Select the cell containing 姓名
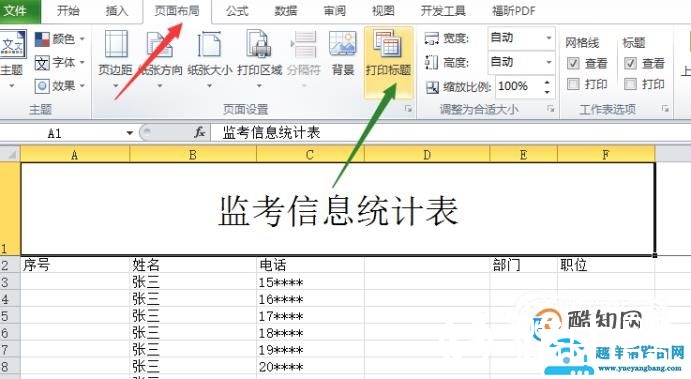The image size is (691, 379). (x=193, y=265)
